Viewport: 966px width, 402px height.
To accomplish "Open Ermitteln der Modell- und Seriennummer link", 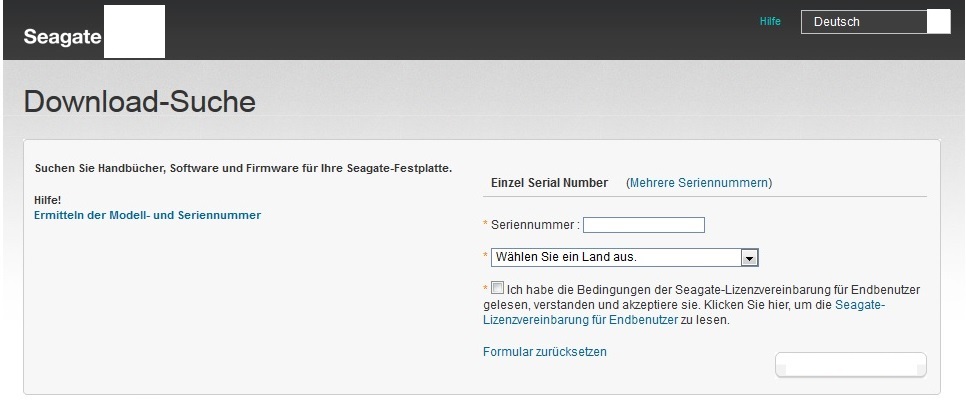I will click(x=147, y=215).
